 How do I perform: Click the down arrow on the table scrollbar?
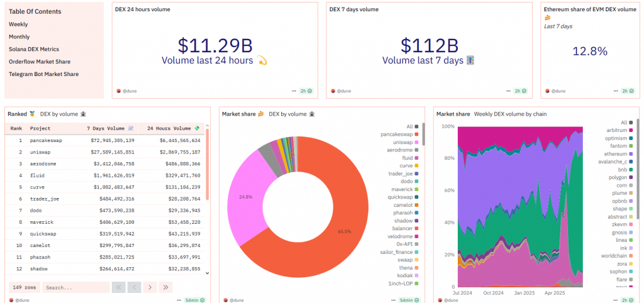point(207,273)
